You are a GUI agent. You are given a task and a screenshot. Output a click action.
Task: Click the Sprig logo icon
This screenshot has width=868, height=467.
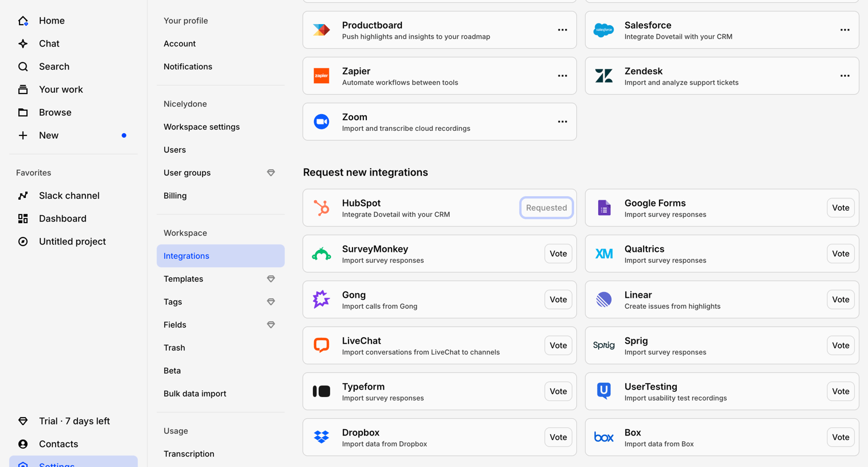tap(604, 345)
